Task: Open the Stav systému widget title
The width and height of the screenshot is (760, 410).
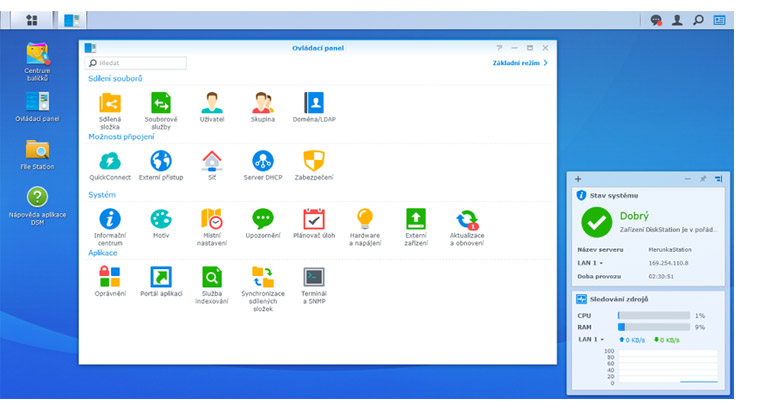Action: point(614,195)
